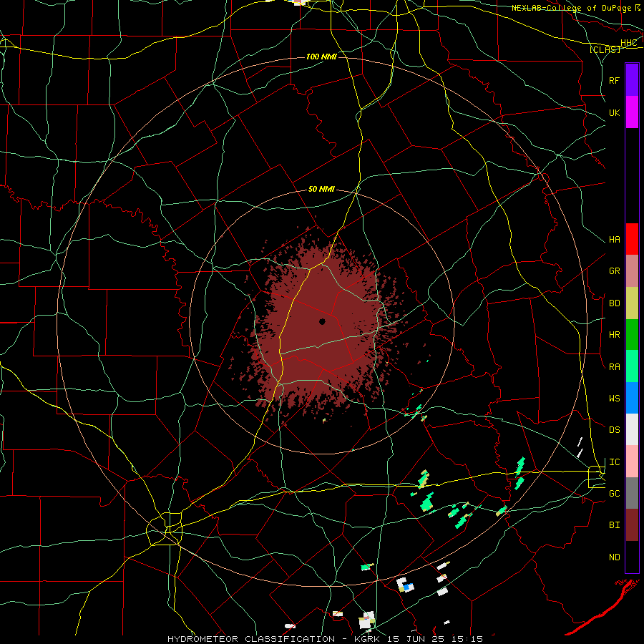
Task: Click the '15:15' time stamp
Action: click(468, 639)
